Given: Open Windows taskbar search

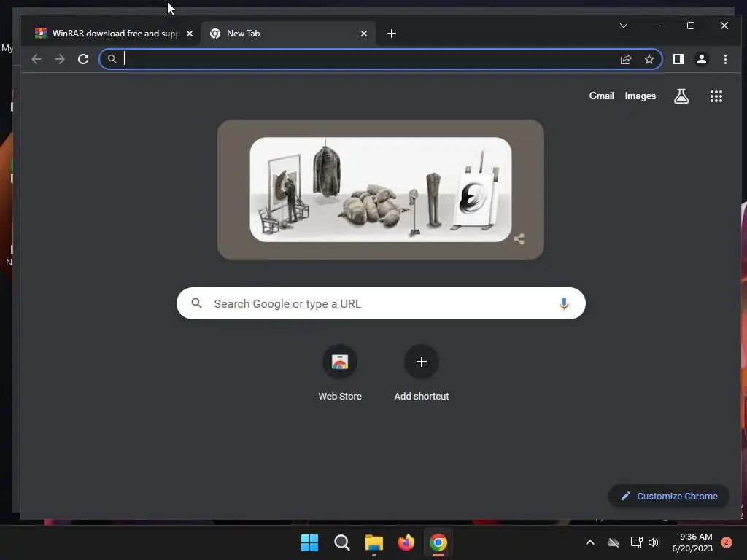Looking at the screenshot, I should [x=342, y=542].
